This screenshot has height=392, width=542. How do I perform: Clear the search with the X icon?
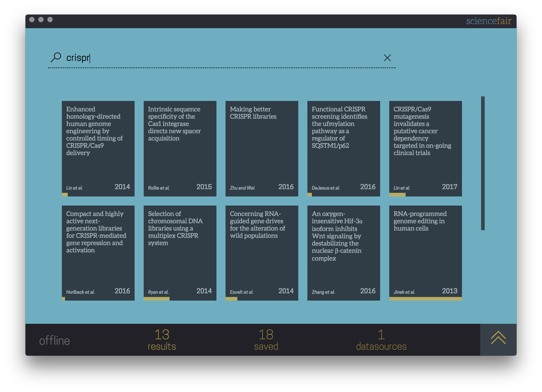[387, 58]
